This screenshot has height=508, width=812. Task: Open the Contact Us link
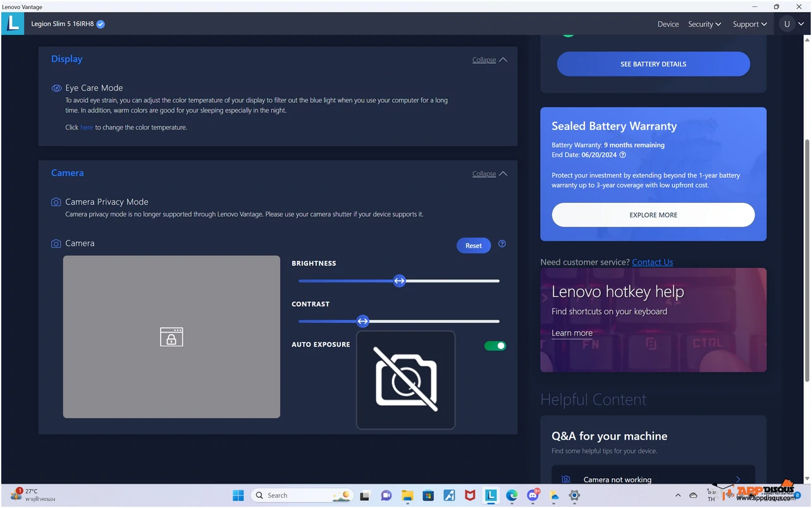652,262
